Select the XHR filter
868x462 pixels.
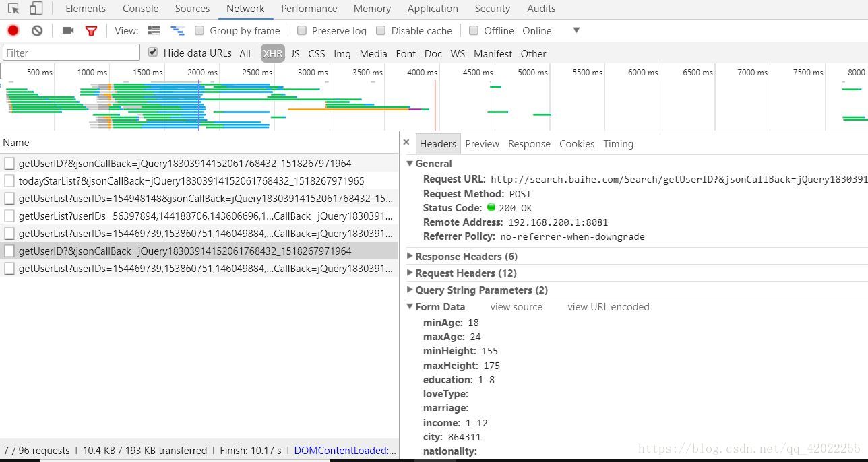pyautogui.click(x=273, y=53)
